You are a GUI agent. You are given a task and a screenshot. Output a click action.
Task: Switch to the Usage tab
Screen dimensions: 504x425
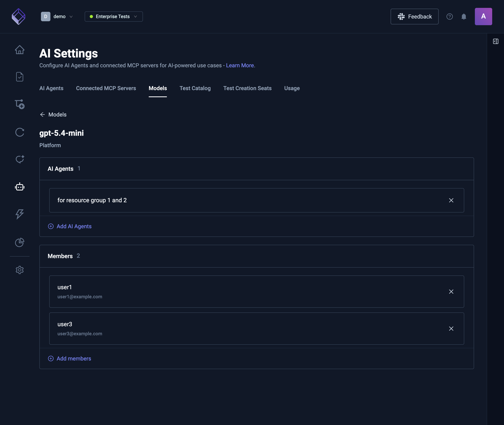[292, 88]
